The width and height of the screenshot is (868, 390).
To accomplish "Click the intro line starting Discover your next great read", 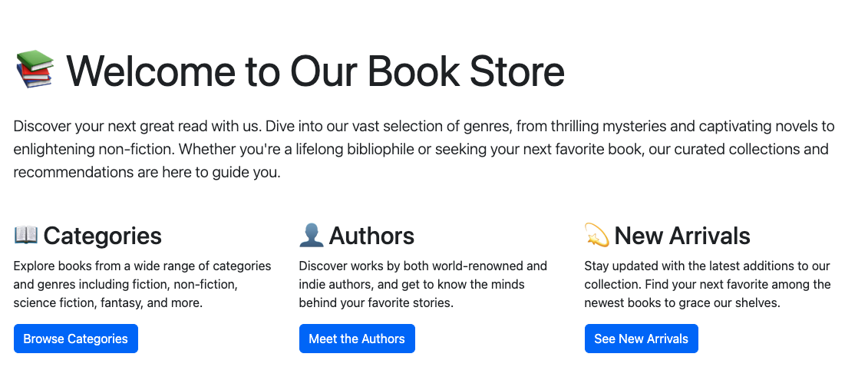I will click(x=424, y=127).
